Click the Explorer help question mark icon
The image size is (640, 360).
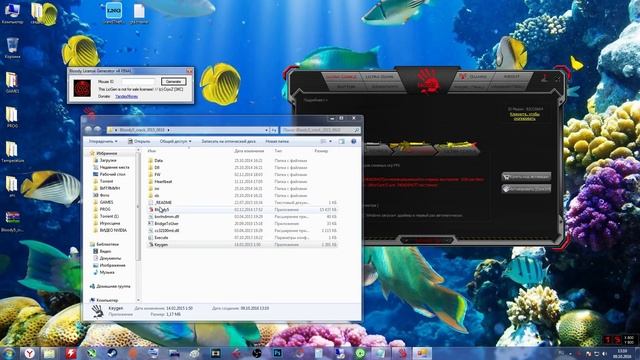click(x=354, y=141)
